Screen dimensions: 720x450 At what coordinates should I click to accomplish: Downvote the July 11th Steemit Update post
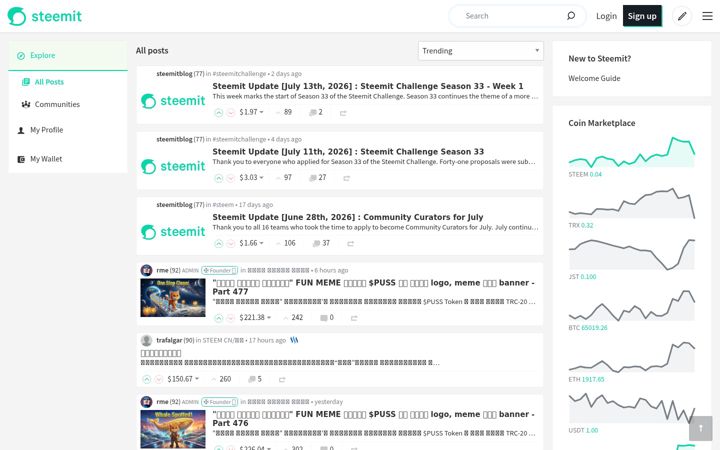(x=231, y=178)
